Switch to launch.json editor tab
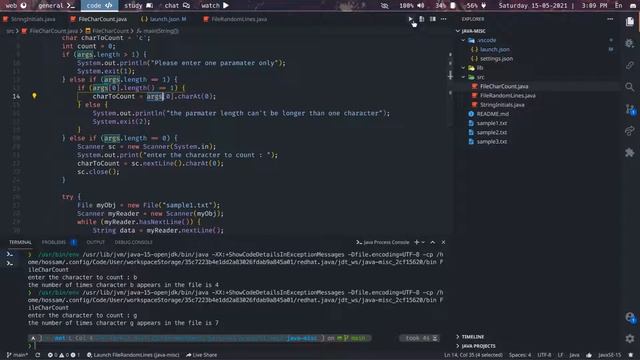Image resolution: width=640 pixels, height=360 pixels. click(x=163, y=19)
